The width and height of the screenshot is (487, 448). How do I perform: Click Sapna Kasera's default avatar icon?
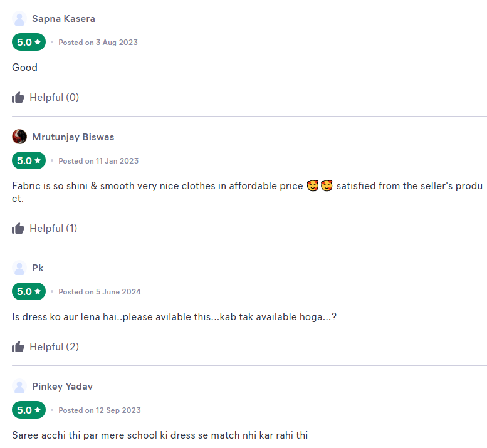(19, 19)
